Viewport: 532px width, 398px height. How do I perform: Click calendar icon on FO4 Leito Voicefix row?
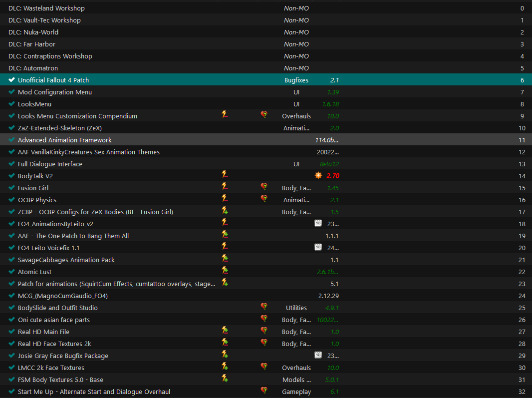click(318, 247)
